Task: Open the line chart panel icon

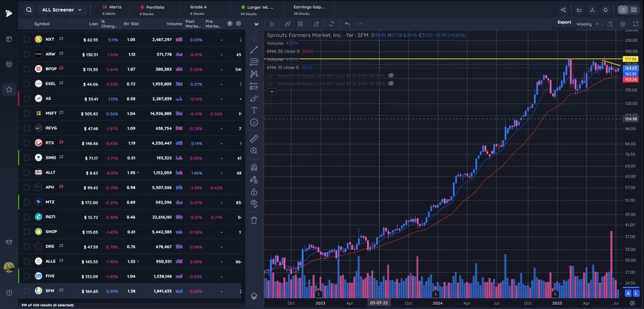Action: tap(579, 10)
